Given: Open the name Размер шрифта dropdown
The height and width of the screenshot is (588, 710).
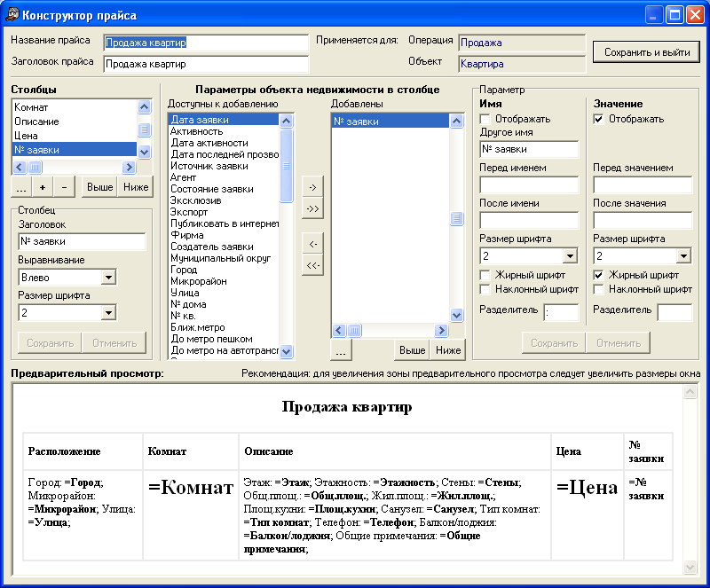Looking at the screenshot, I should 570,255.
